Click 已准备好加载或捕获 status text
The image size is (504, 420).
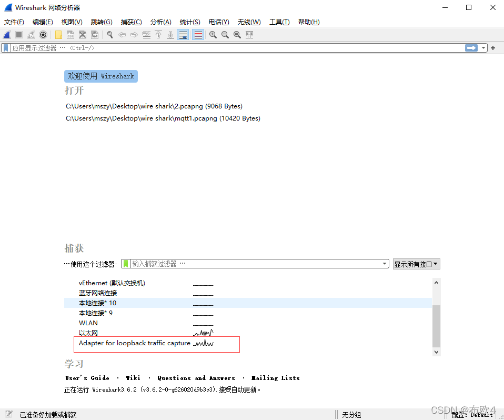click(x=48, y=415)
